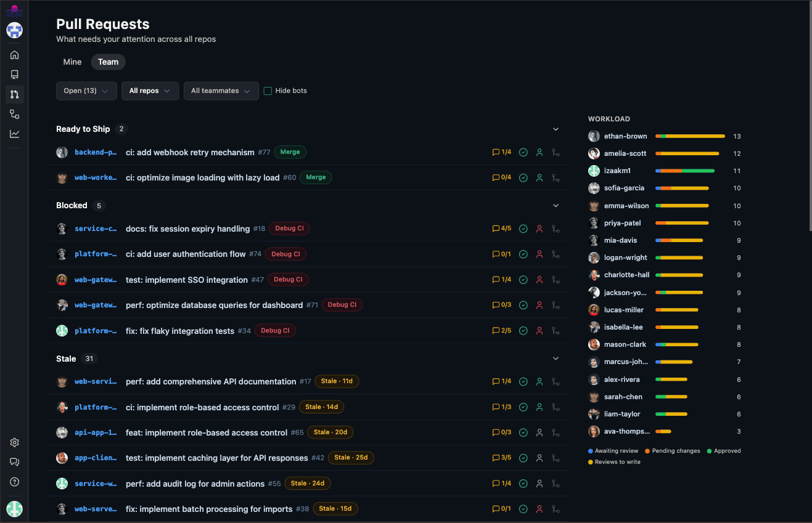Collapse the Stale section
The width and height of the screenshot is (812, 523).
click(x=556, y=358)
